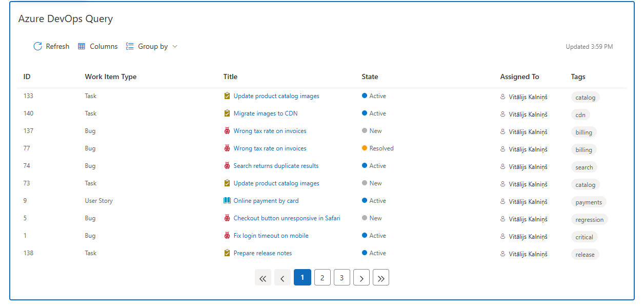Open Fix login timeout on mobile link
The height and width of the screenshot is (305, 644).
coord(271,236)
